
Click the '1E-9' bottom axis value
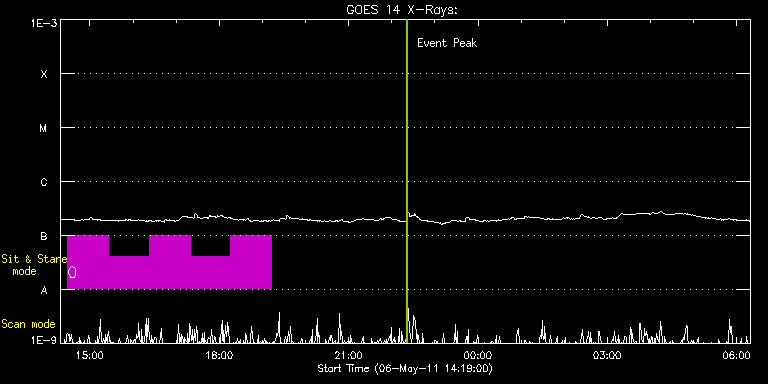(x=43, y=340)
